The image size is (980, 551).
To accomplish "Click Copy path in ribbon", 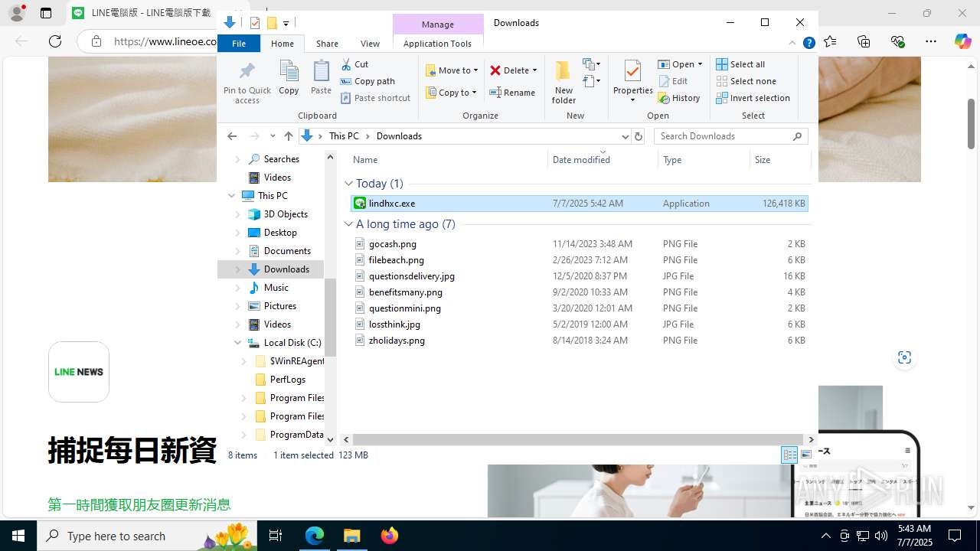I will (x=367, y=81).
